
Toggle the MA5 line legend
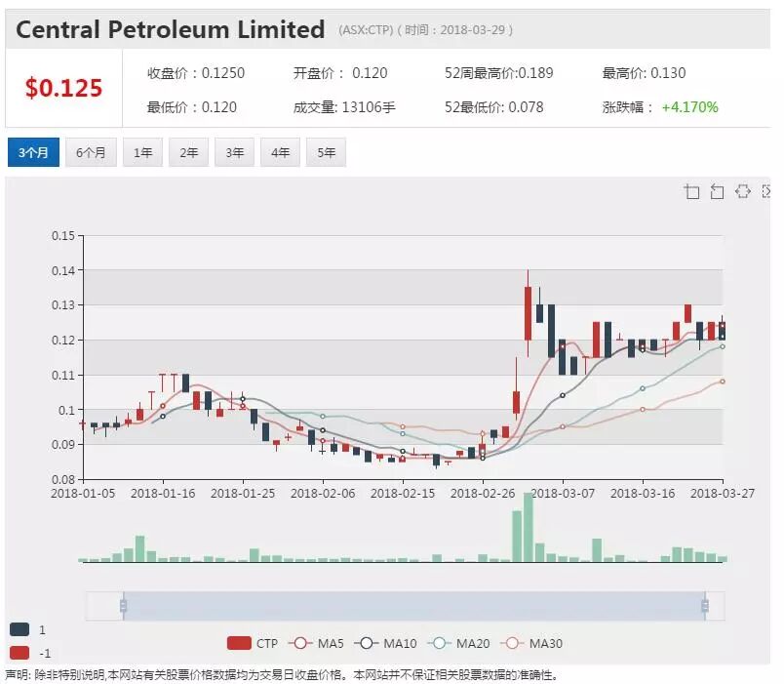click(316, 643)
